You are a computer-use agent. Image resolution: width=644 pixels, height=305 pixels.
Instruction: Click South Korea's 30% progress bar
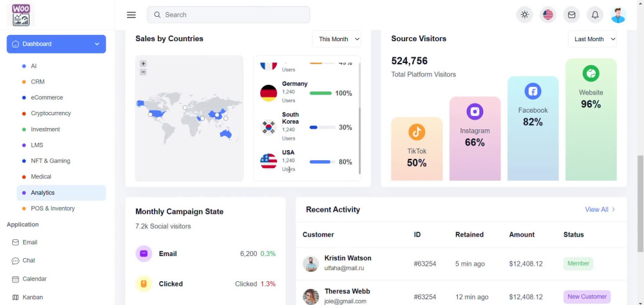pos(323,127)
